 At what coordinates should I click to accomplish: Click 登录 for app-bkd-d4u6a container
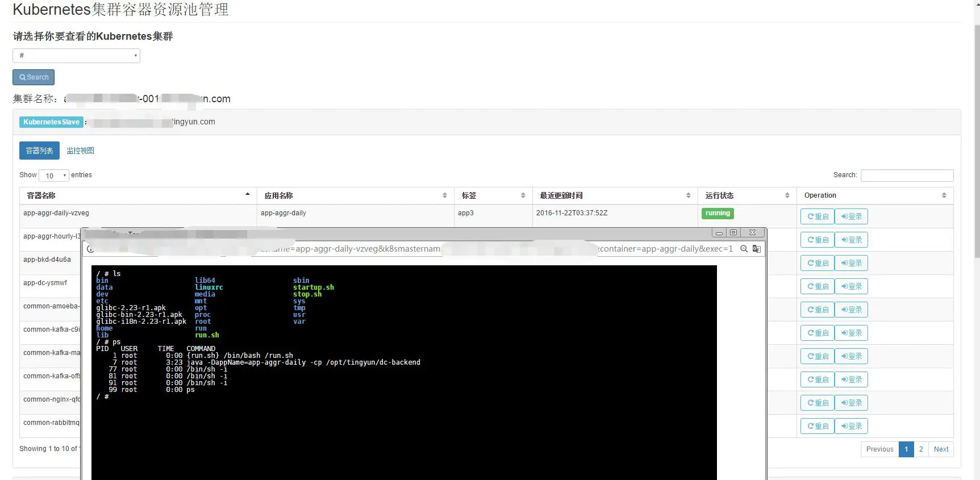click(x=851, y=263)
